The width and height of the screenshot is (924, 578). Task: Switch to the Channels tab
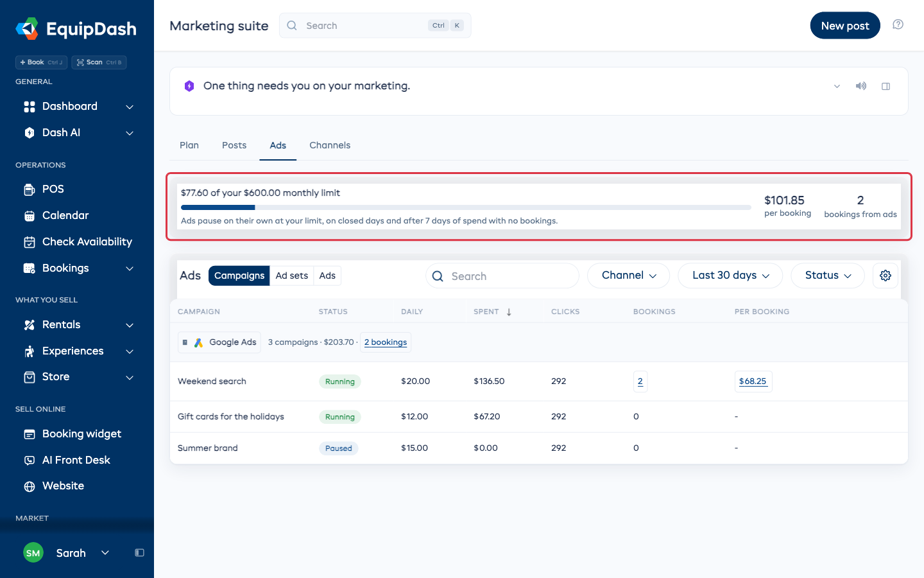coord(330,145)
